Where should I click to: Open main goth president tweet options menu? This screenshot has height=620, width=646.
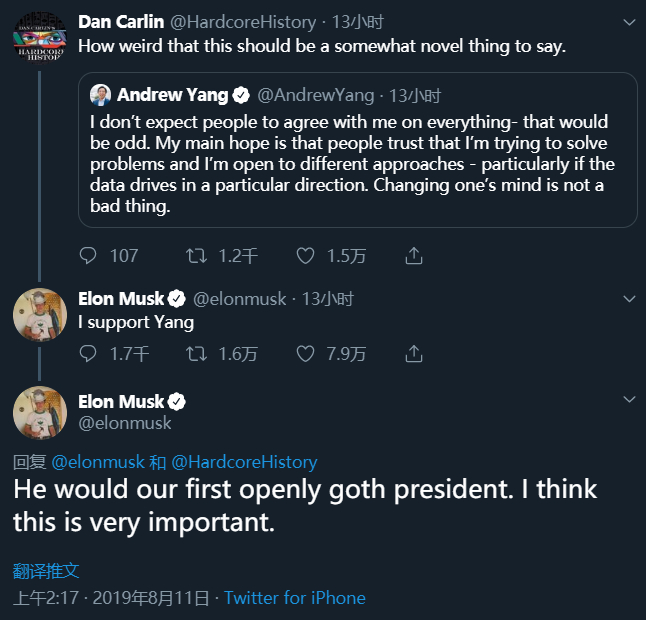[x=628, y=399]
